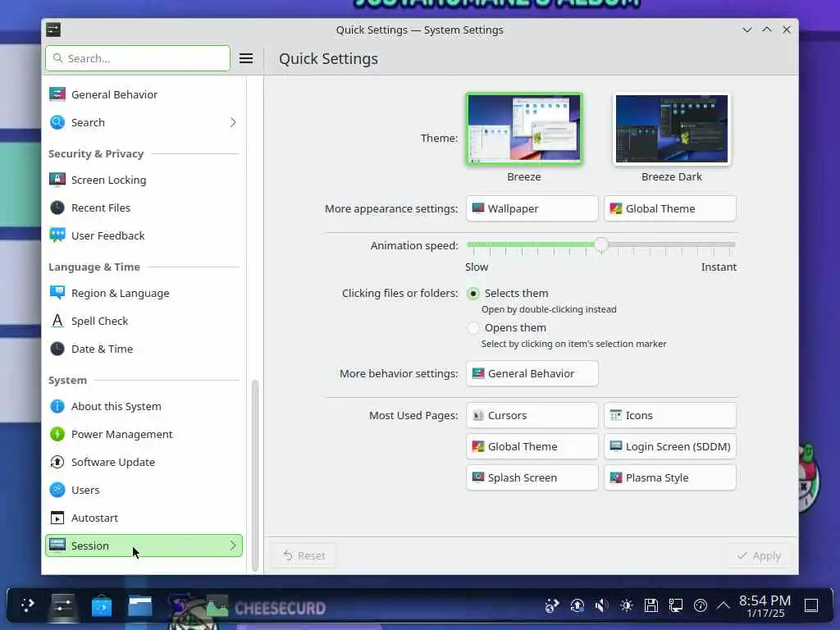Viewport: 840px width, 630px height.
Task: Open Global Theme in Most Used Pages
Action: [x=532, y=446]
